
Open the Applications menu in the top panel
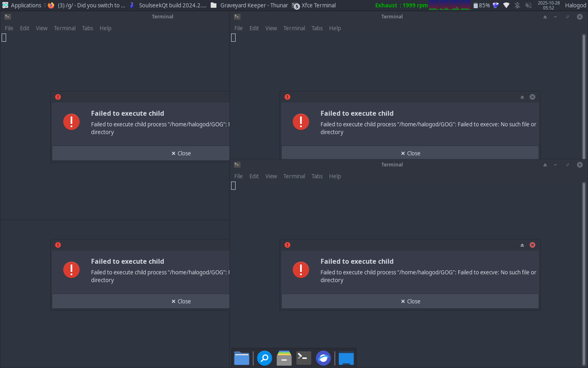[22, 5]
